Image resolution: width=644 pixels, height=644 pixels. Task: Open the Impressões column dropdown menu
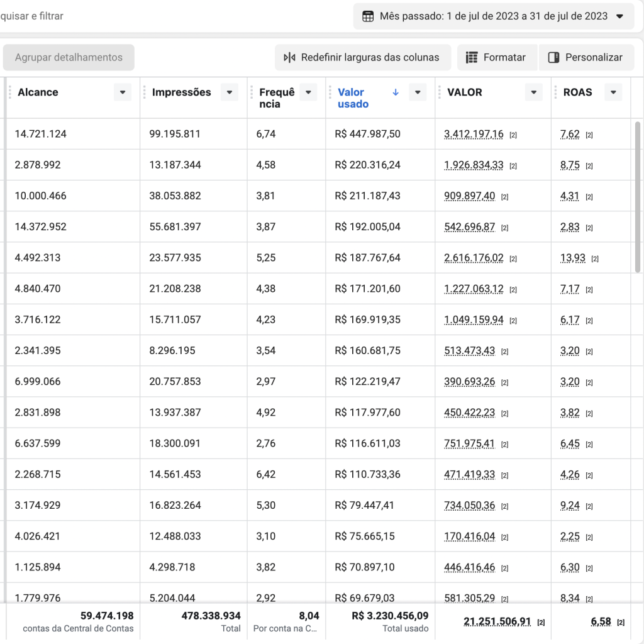(230, 92)
